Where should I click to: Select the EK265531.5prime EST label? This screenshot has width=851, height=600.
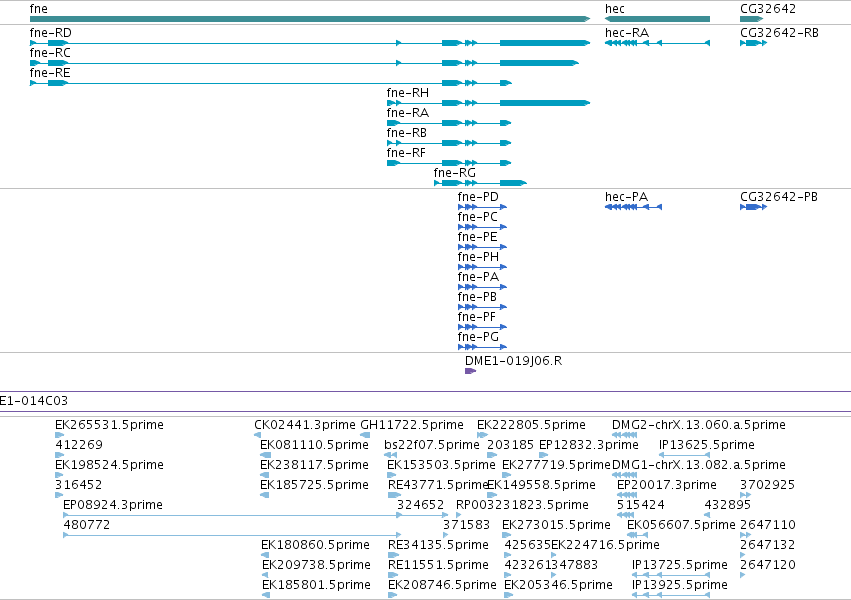coord(109,425)
